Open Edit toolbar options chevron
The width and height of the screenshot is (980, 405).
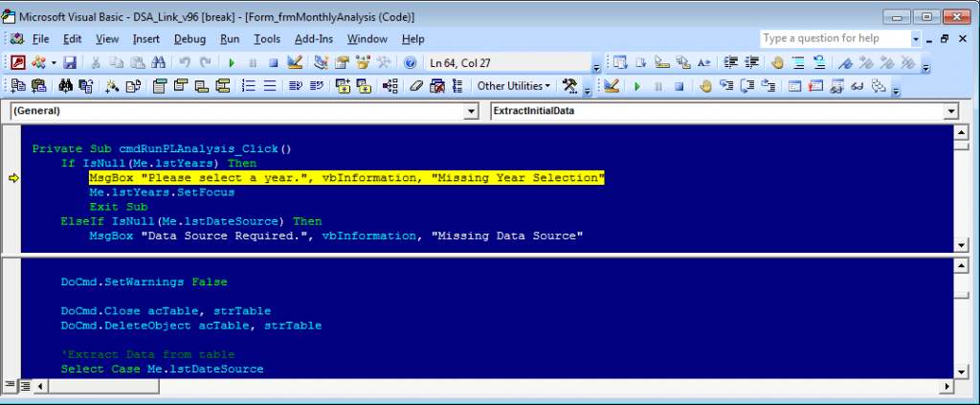tap(925, 67)
